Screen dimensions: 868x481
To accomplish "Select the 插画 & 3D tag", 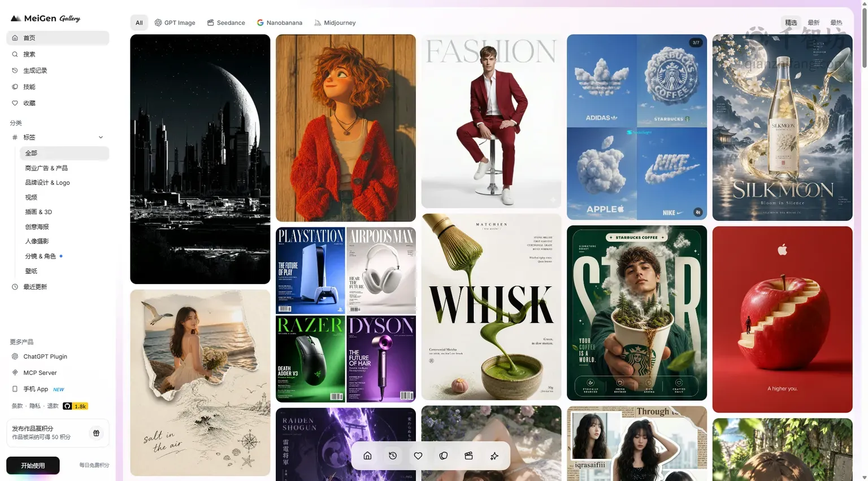I will tap(64, 212).
